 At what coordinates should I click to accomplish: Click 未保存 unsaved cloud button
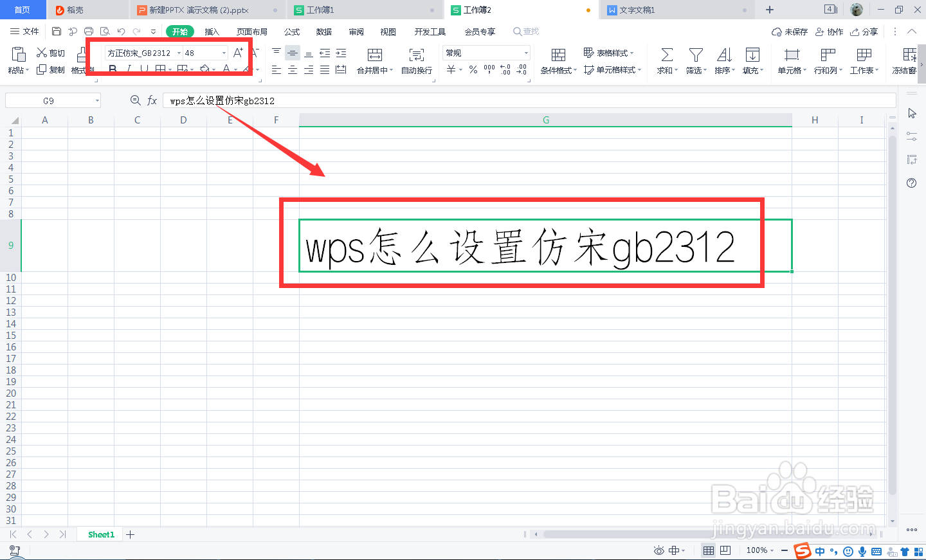coord(790,32)
